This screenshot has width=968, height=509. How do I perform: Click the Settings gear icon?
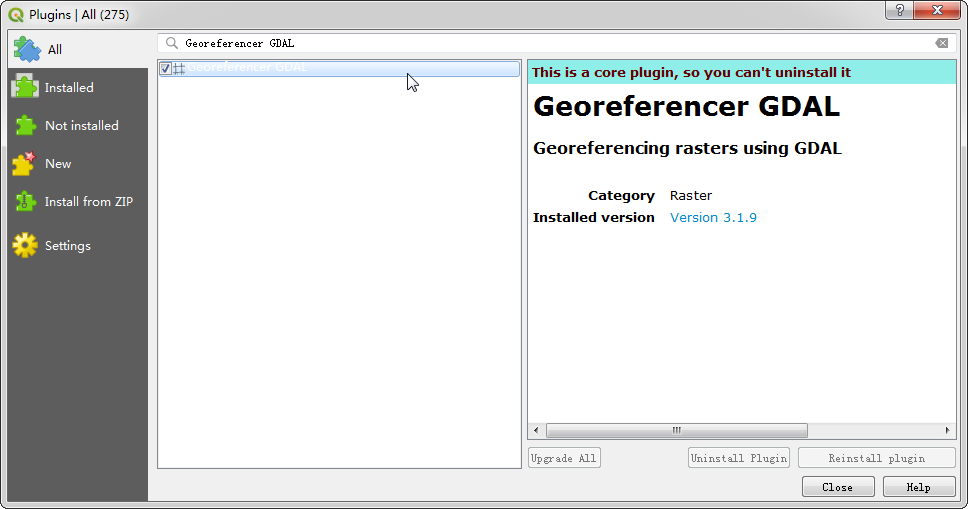point(25,245)
